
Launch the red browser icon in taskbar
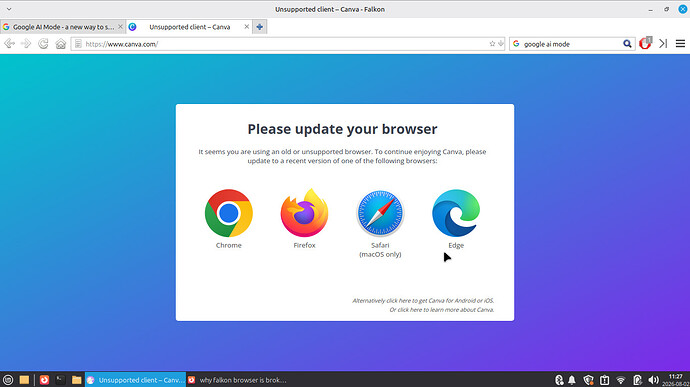click(x=44, y=380)
